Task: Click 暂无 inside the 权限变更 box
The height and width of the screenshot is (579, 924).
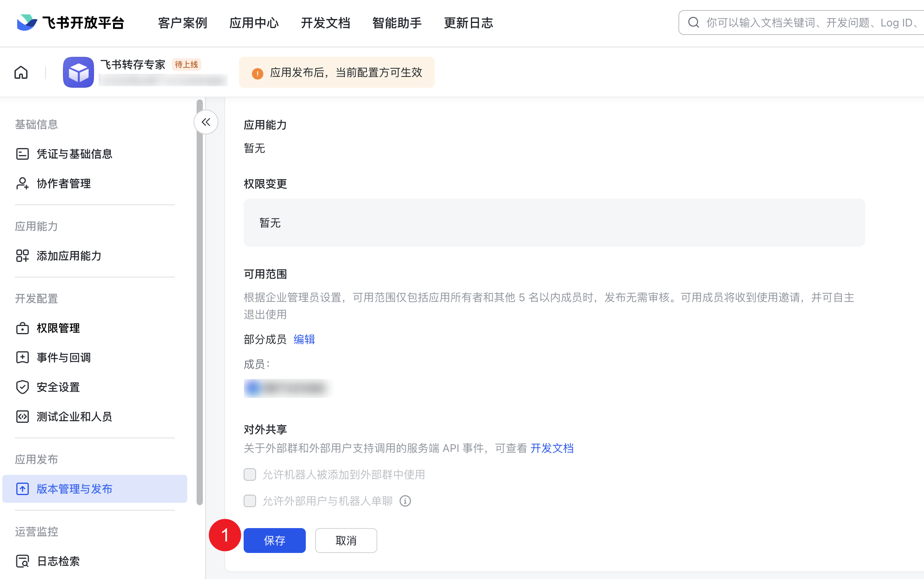Action: (x=270, y=223)
